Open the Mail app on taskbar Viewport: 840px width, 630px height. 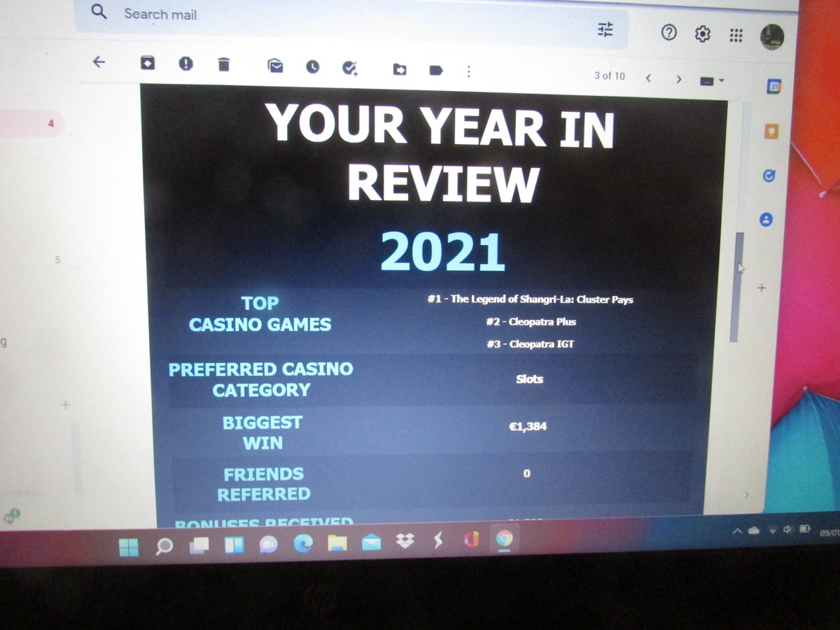click(x=371, y=542)
